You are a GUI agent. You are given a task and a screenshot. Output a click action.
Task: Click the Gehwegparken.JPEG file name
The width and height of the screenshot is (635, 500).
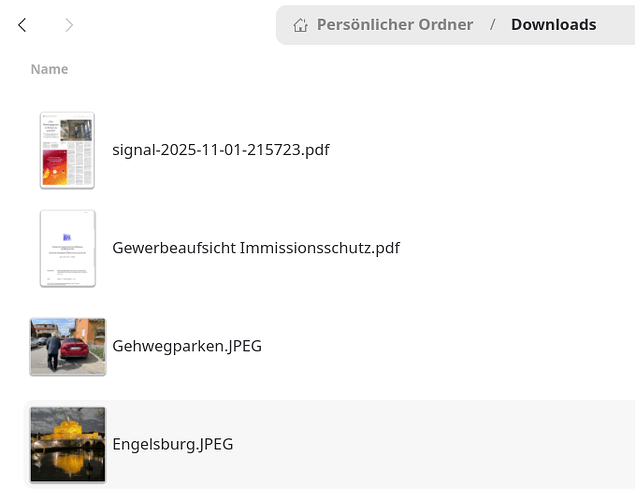pos(187,346)
